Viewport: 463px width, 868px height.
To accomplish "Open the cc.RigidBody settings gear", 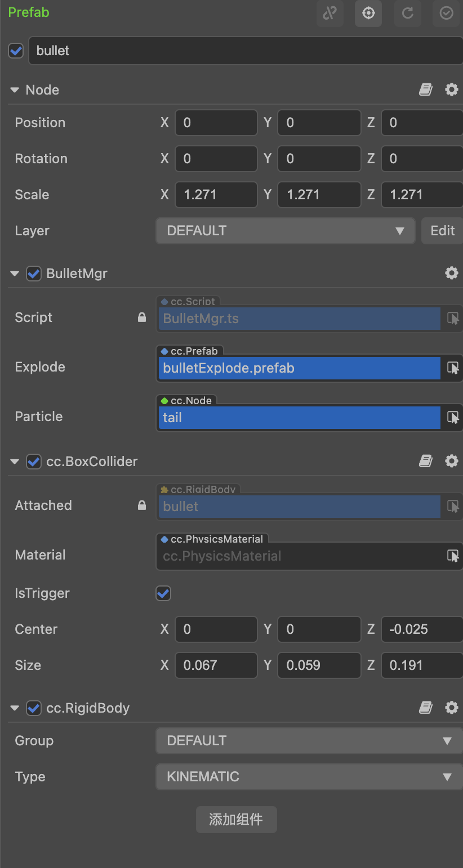I will tap(452, 708).
